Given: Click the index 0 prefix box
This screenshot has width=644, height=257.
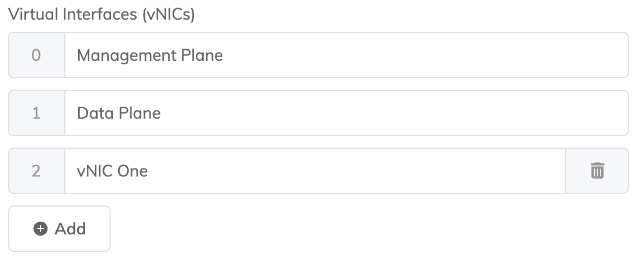Looking at the screenshot, I should [36, 55].
